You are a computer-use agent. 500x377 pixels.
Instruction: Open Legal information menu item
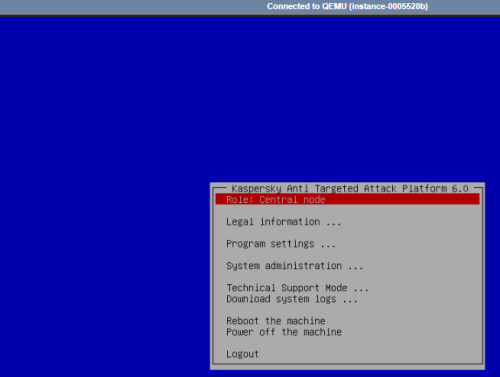[x=284, y=222]
